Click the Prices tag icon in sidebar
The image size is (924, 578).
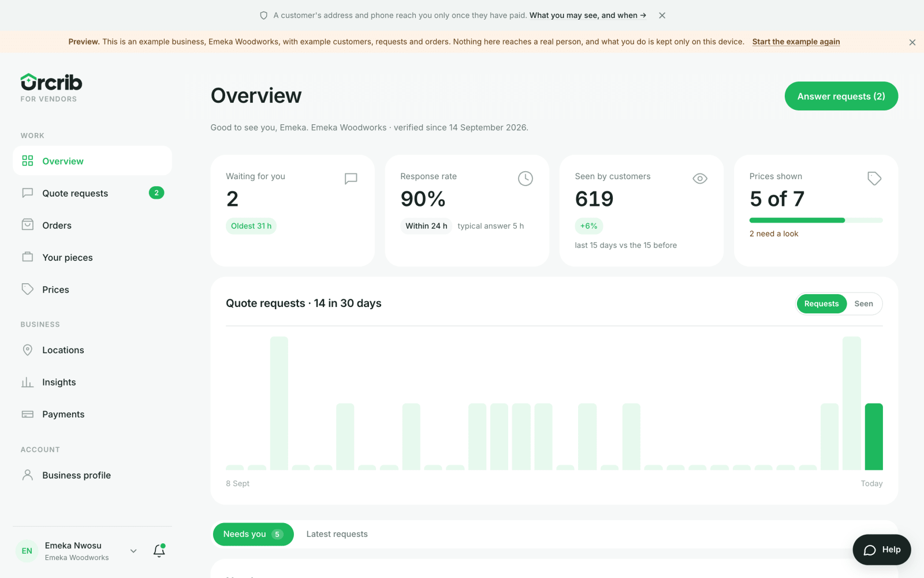click(28, 289)
